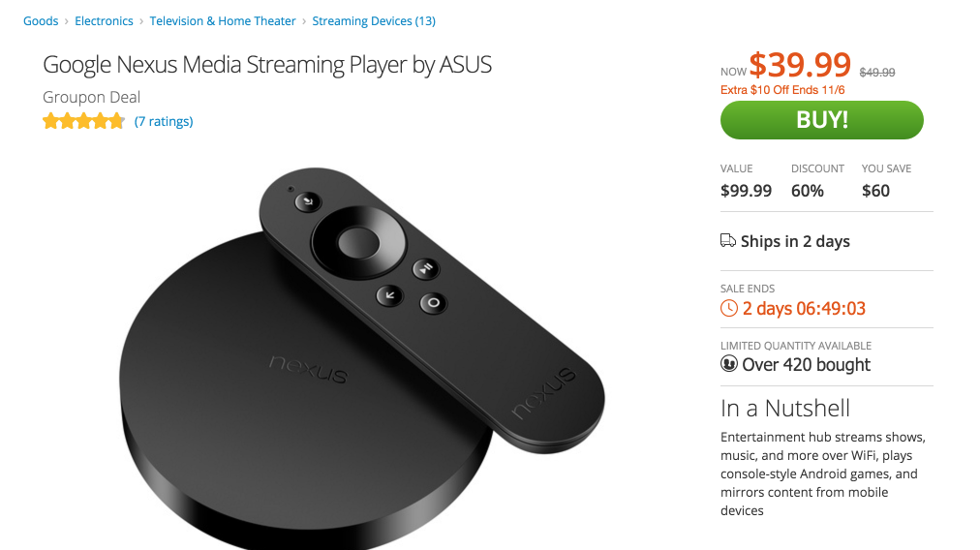
Task: Click the 2 days 06:49:03 countdown timer
Action: click(804, 309)
